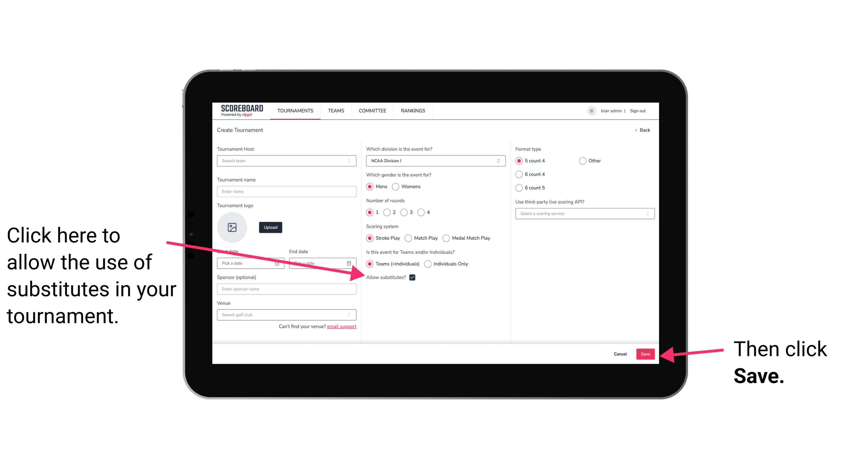Click the Back navigation arrow icon

636,130
